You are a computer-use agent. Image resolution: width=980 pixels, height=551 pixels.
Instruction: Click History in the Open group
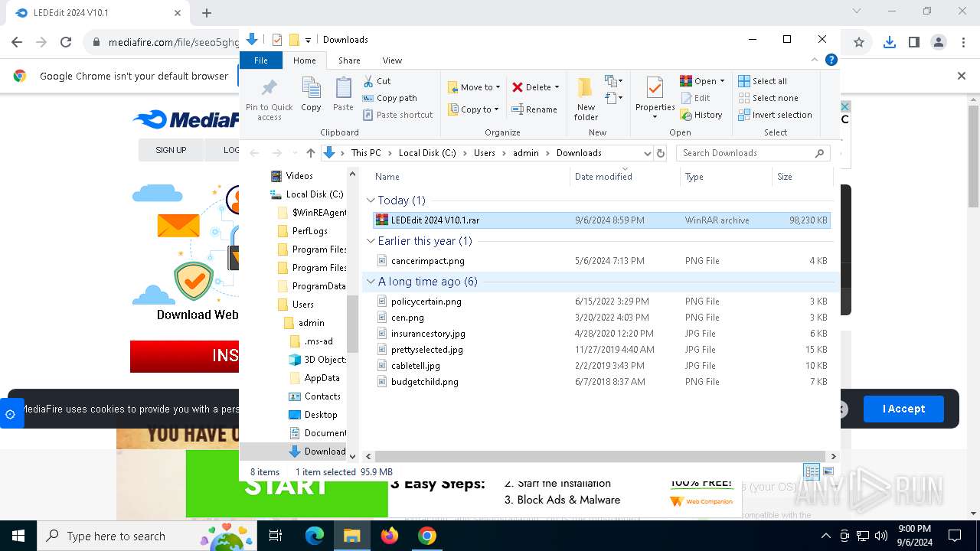(701, 115)
